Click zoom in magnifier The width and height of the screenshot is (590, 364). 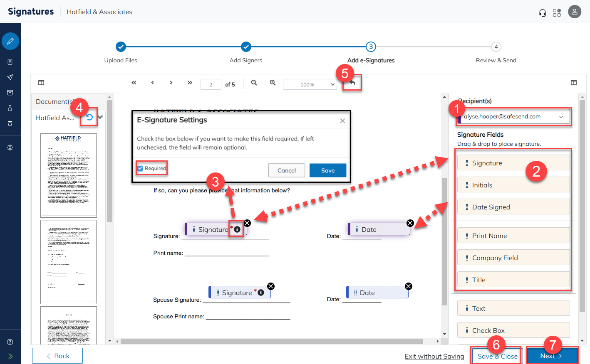coord(273,83)
